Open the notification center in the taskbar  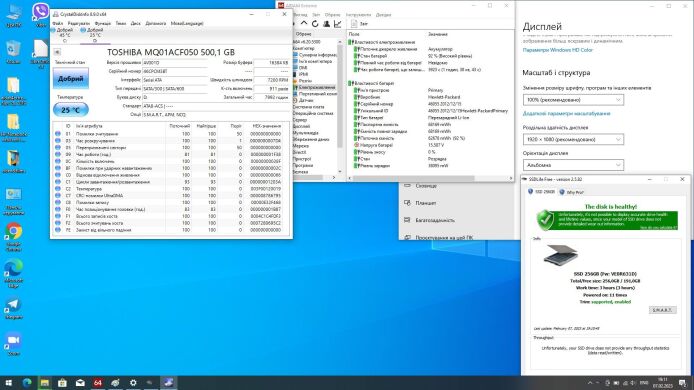683,383
